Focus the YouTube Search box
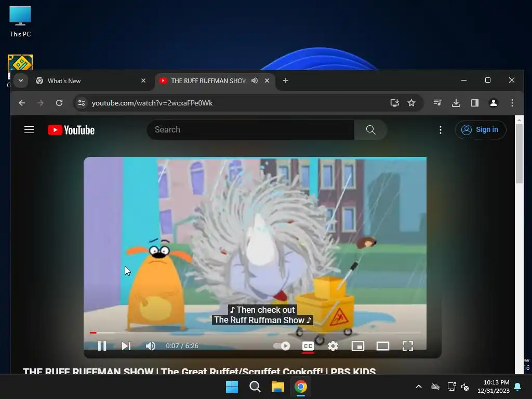This screenshot has width=532, height=399. click(251, 129)
